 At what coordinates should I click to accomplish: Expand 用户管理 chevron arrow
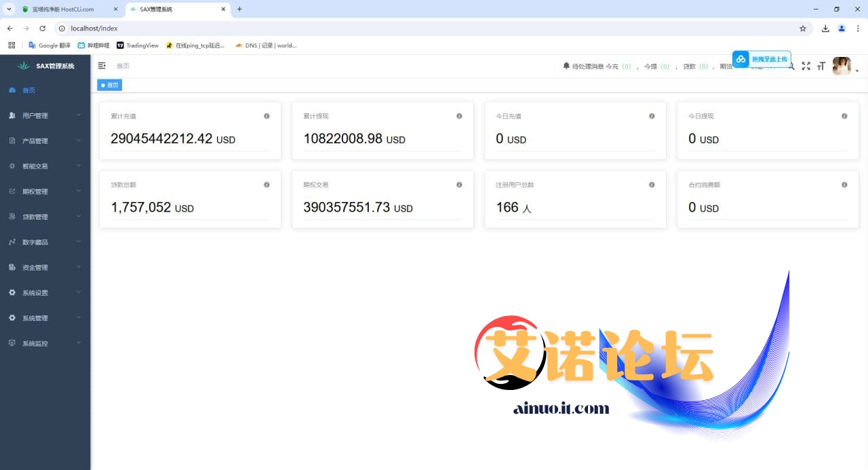pos(79,115)
